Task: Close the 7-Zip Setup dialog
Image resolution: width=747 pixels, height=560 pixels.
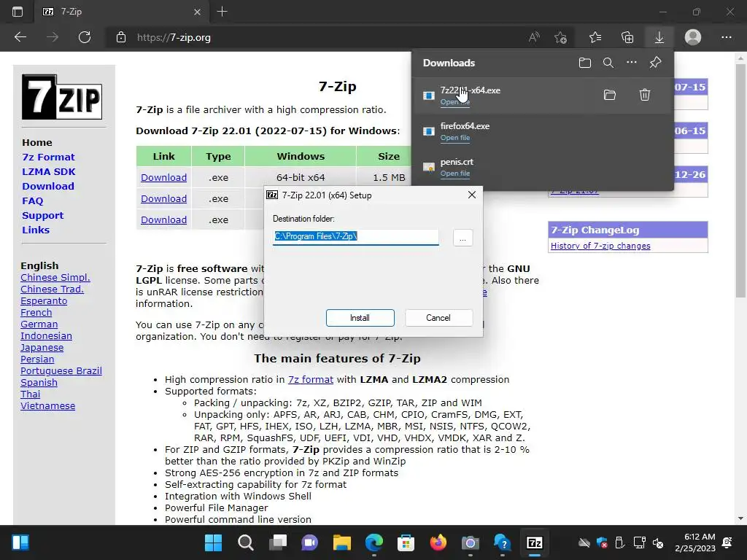Action: point(472,195)
